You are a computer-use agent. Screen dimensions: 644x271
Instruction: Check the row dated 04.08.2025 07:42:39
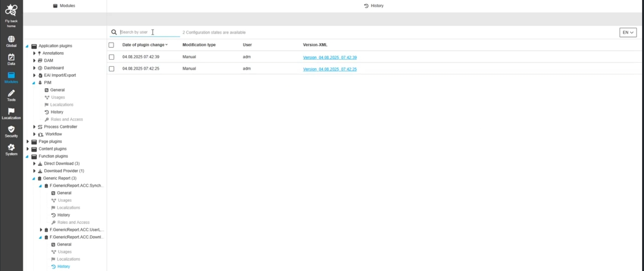click(x=111, y=57)
